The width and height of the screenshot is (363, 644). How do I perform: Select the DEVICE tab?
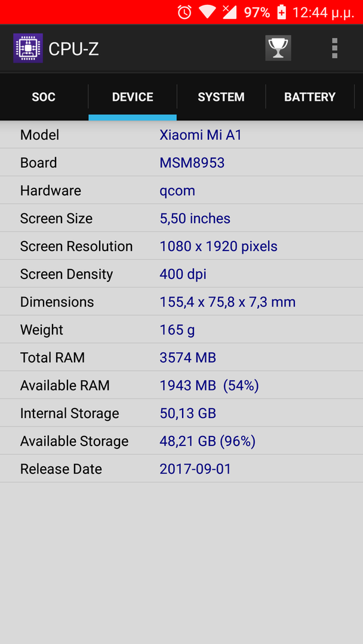133,97
